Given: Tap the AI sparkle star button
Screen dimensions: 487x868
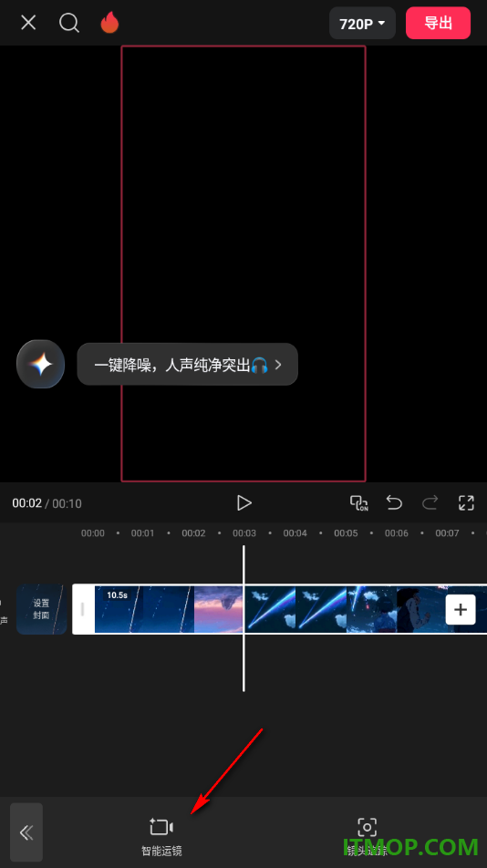Looking at the screenshot, I should point(40,365).
